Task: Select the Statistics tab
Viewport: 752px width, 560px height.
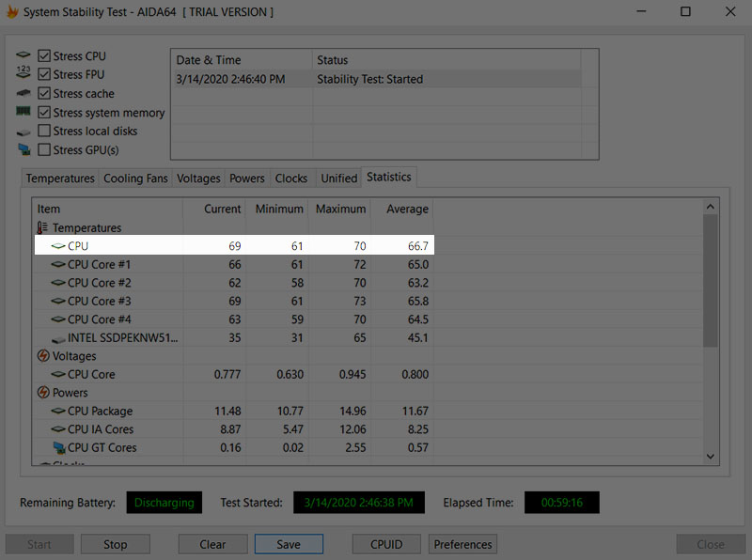Action: click(x=389, y=177)
